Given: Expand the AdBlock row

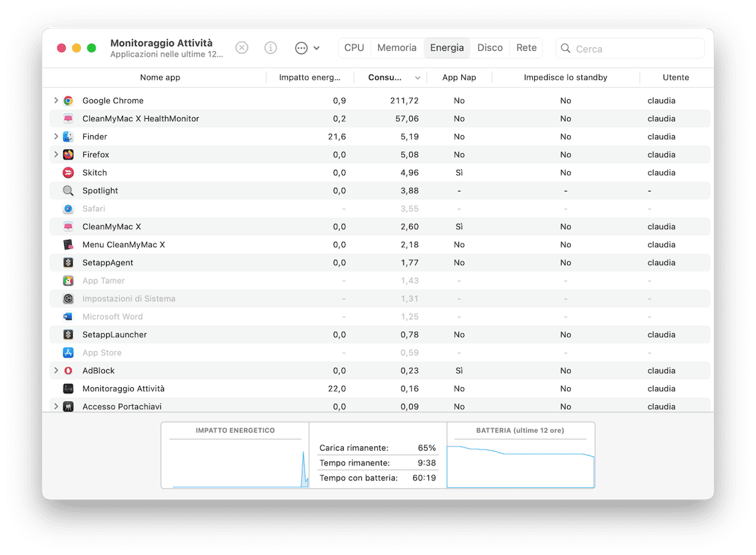Looking at the screenshot, I should [56, 371].
